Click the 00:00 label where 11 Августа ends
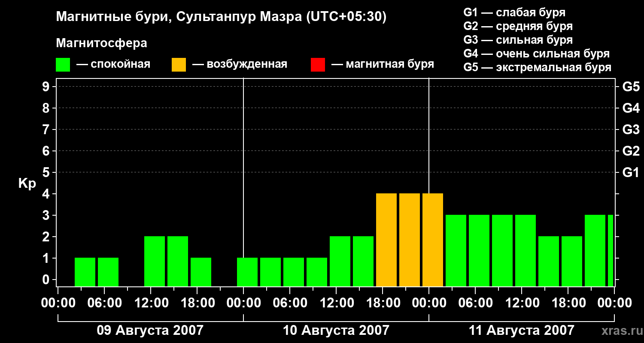 click(614, 303)
